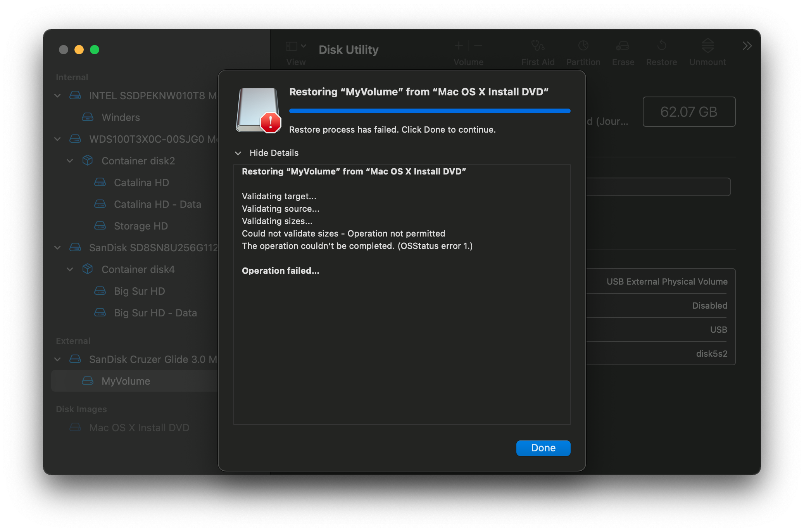
Task: Collapse the INTEL SSDPEKNW010T8 disk
Action: pos(57,95)
